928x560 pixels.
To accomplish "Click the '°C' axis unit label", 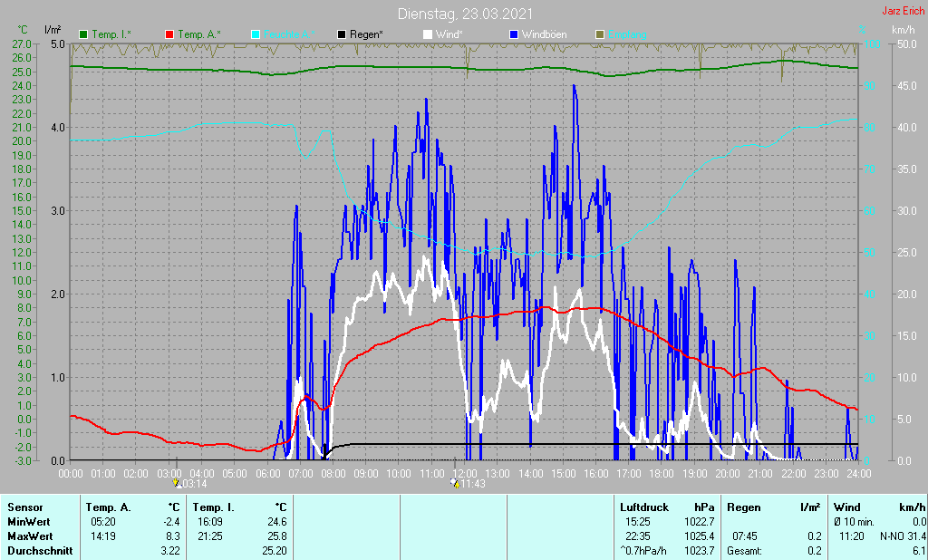I will 23,29.
